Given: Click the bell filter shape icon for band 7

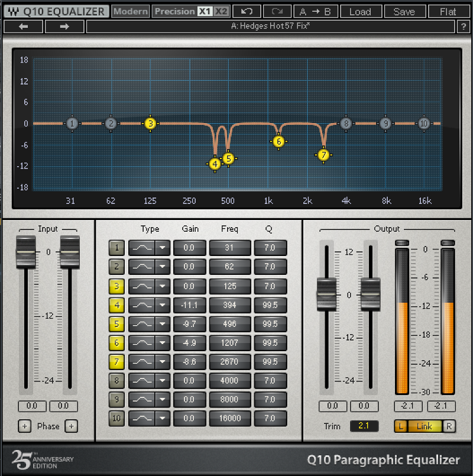Looking at the screenshot, I should click(x=142, y=362).
